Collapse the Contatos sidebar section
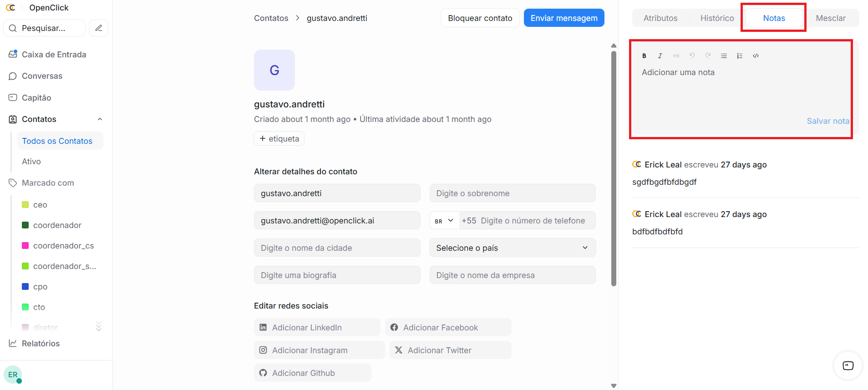 click(x=100, y=119)
